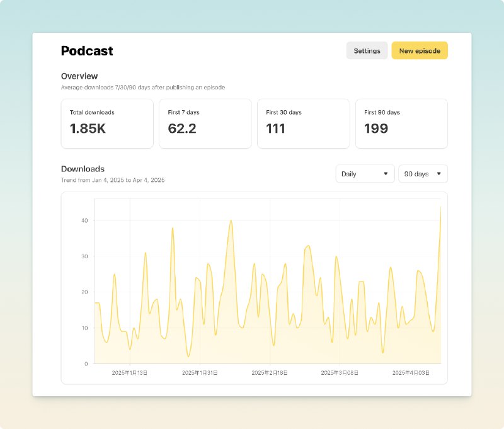
Task: Expand the 90 days range dropdown
Action: (x=423, y=174)
